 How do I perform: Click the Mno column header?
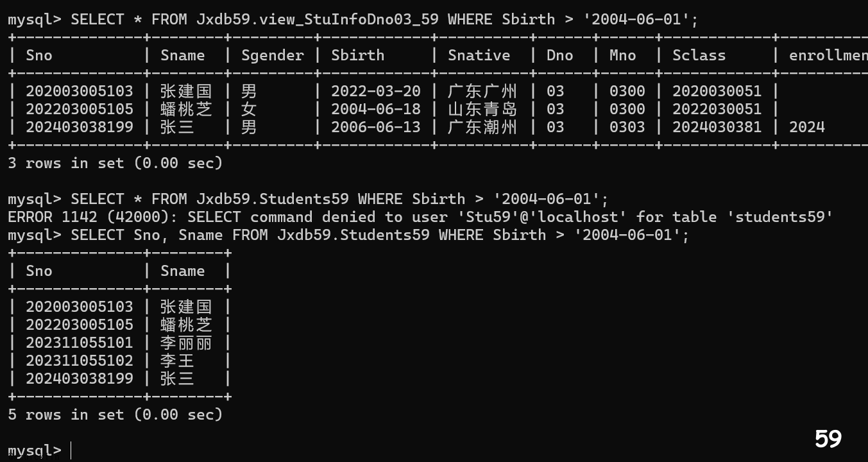tap(622, 55)
